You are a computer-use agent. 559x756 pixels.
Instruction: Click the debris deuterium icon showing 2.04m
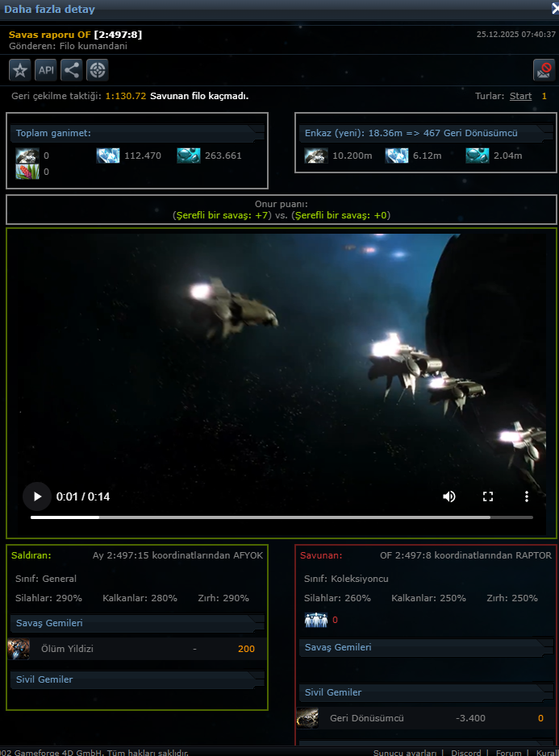pyautogui.click(x=478, y=156)
